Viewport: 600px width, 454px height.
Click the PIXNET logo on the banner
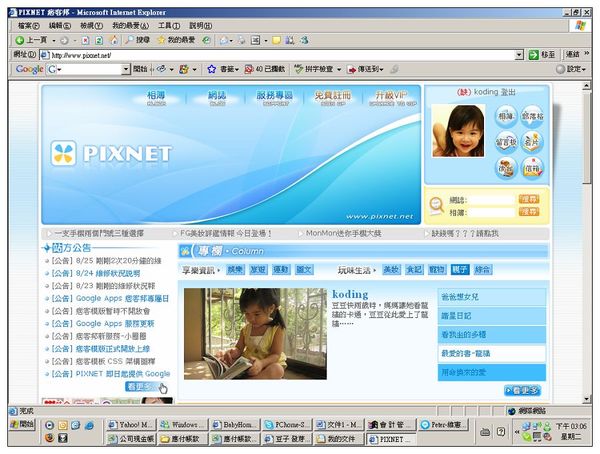point(111,154)
